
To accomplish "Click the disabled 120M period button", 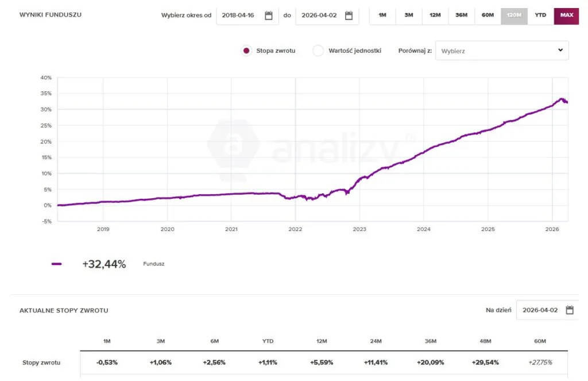I will click(x=514, y=15).
